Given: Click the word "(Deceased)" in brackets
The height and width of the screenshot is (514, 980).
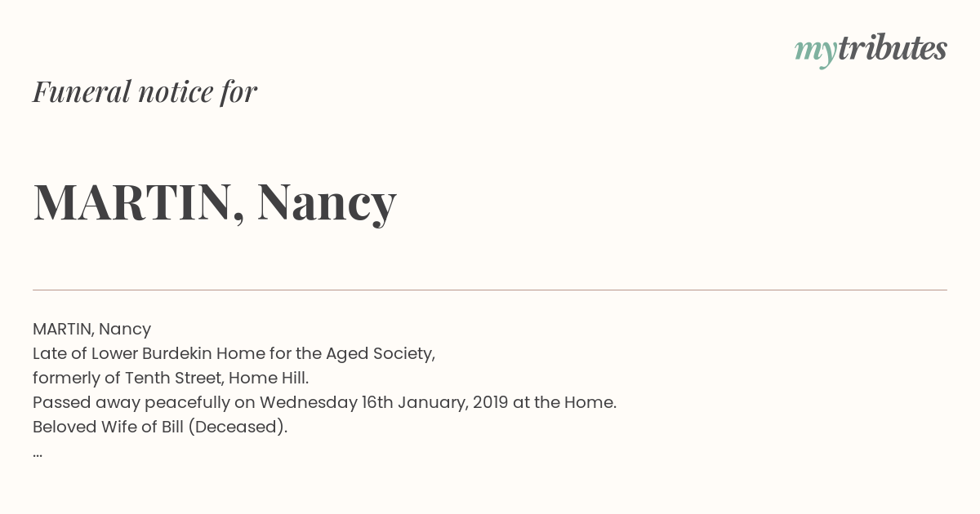Looking at the screenshot, I should point(237,428).
